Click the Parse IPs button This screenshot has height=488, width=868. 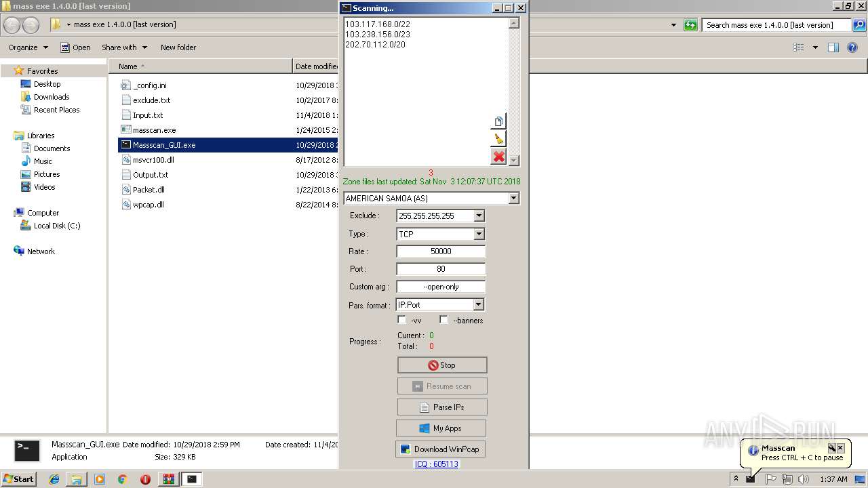[x=442, y=407]
